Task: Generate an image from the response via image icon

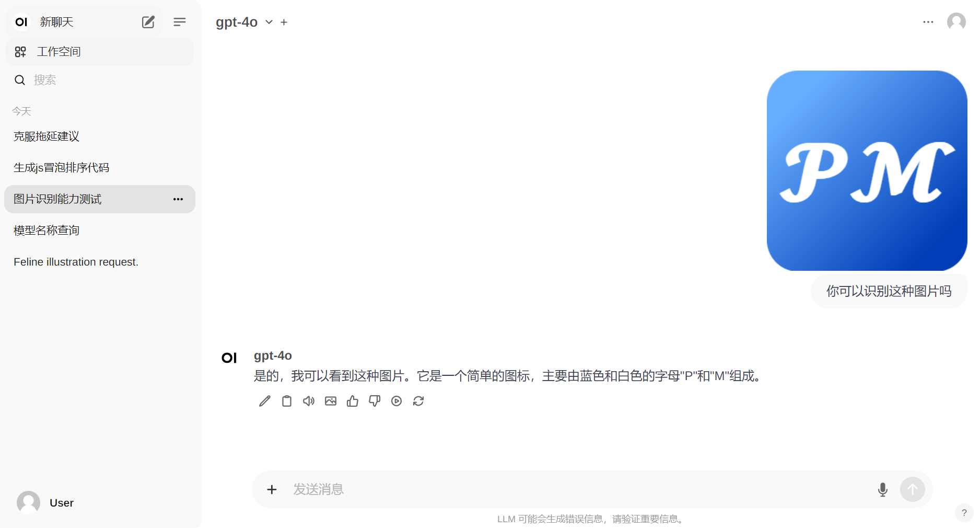Action: click(x=330, y=401)
